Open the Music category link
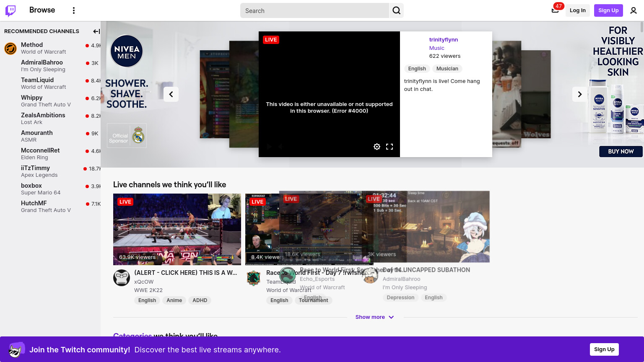 436,48
